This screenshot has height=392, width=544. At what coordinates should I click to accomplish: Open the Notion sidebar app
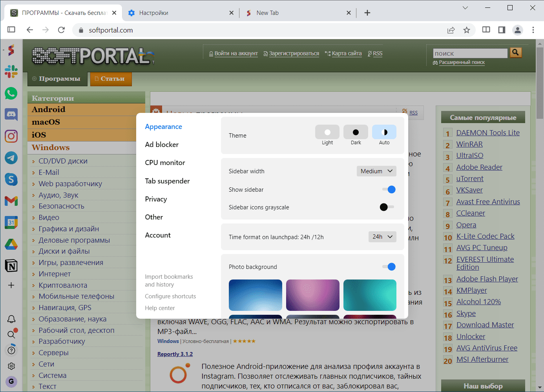pyautogui.click(x=11, y=266)
